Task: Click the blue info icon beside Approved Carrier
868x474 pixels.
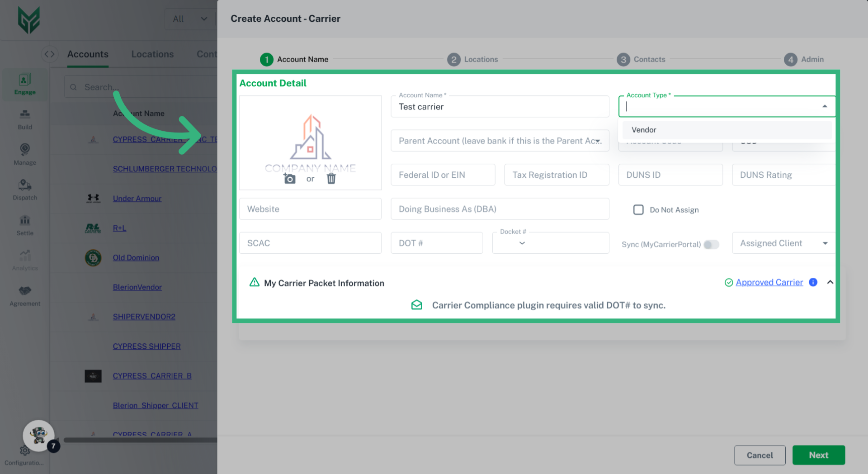Action: pos(813,282)
